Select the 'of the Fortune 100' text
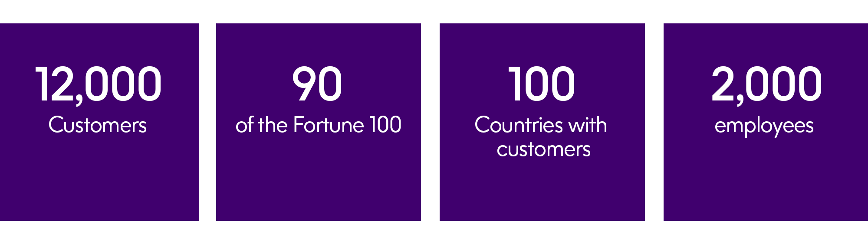 [318, 125]
